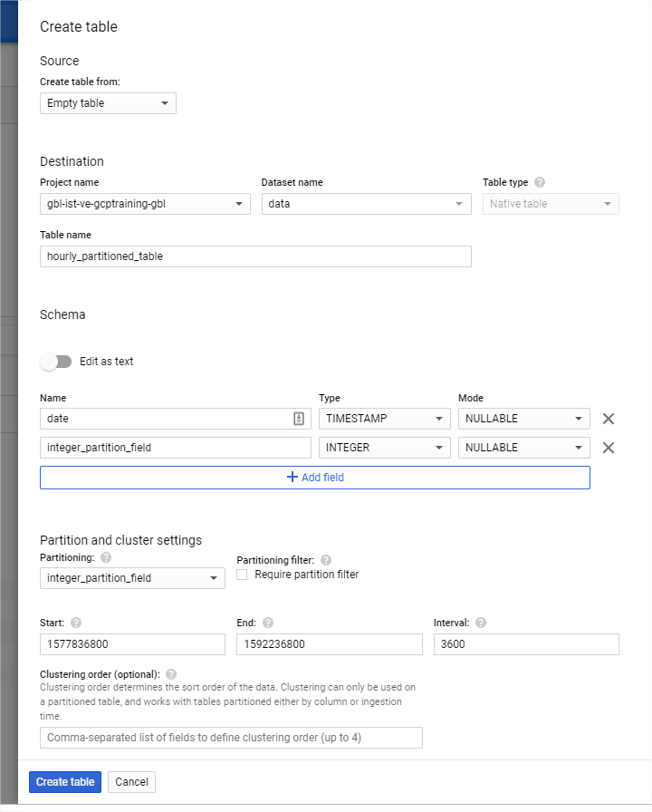Change the date field Type dropdown
The image size is (652, 812).
(x=384, y=419)
